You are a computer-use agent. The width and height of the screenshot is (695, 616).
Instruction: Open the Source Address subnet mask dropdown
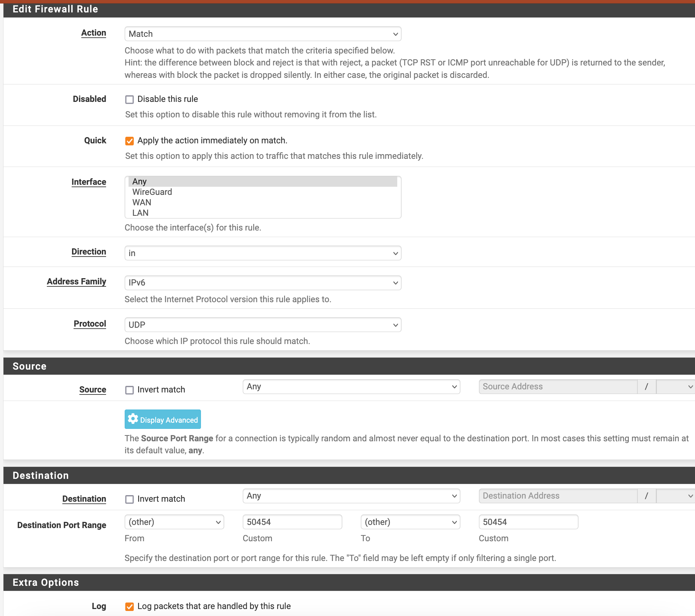click(x=676, y=387)
